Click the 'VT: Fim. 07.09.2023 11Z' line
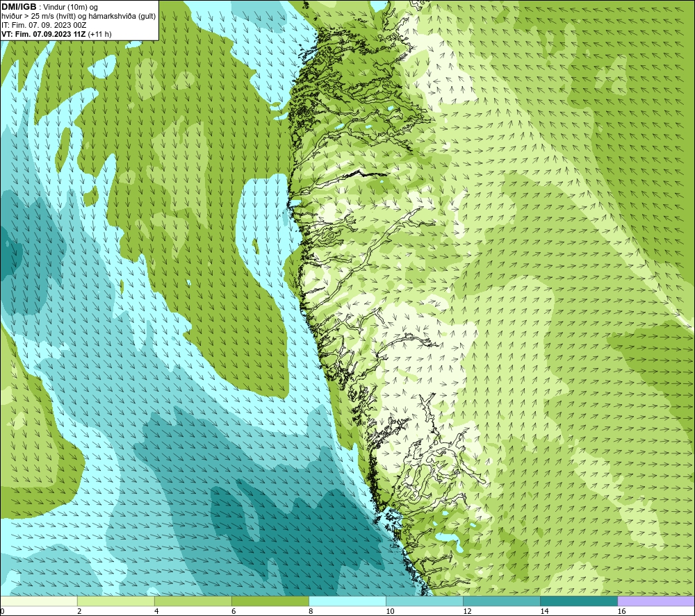This screenshot has height=616, width=695. [x=43, y=34]
